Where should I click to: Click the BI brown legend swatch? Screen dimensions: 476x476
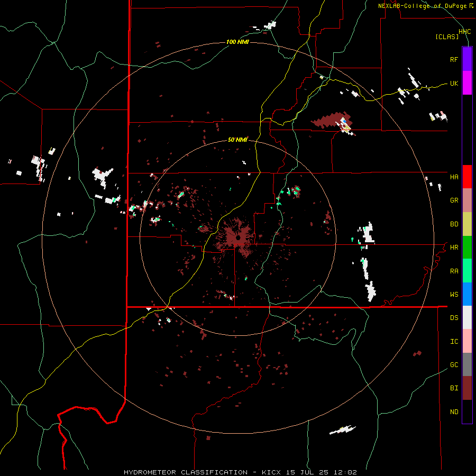[x=467, y=388]
